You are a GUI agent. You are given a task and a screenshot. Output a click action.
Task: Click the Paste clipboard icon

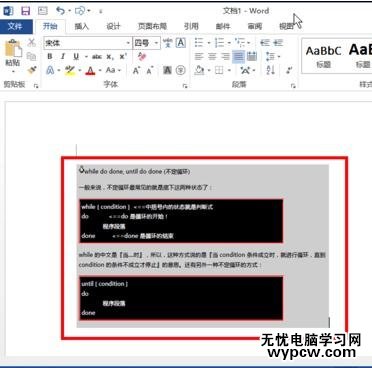13,48
